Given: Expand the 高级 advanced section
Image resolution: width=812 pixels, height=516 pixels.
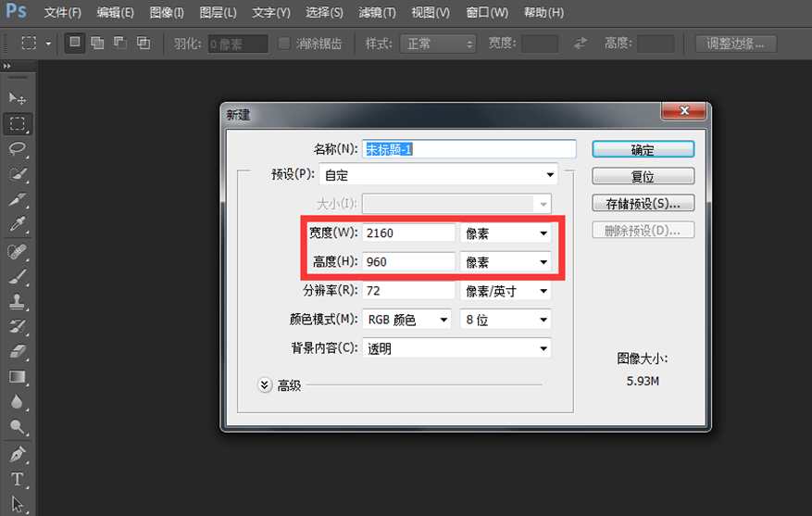Looking at the screenshot, I should point(265,385).
